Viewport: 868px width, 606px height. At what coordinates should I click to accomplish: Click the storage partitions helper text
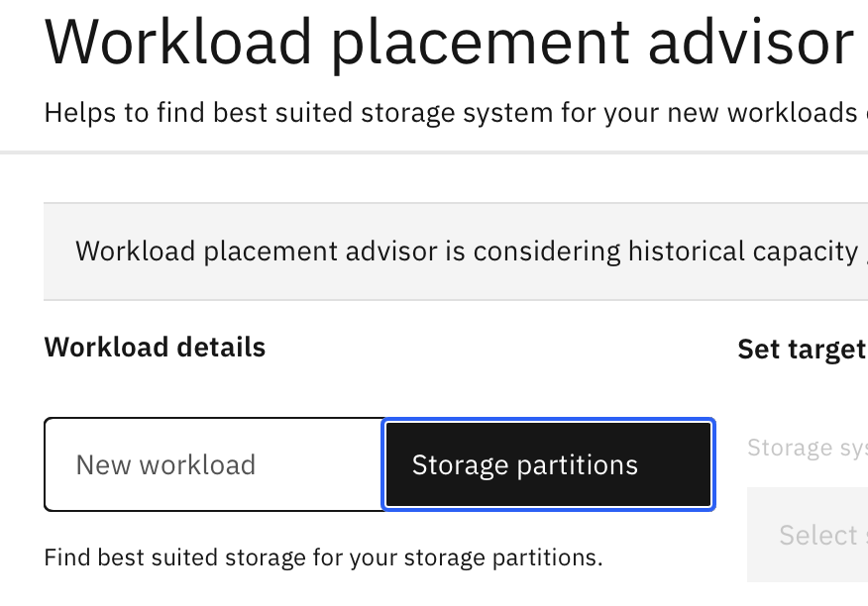tap(323, 557)
